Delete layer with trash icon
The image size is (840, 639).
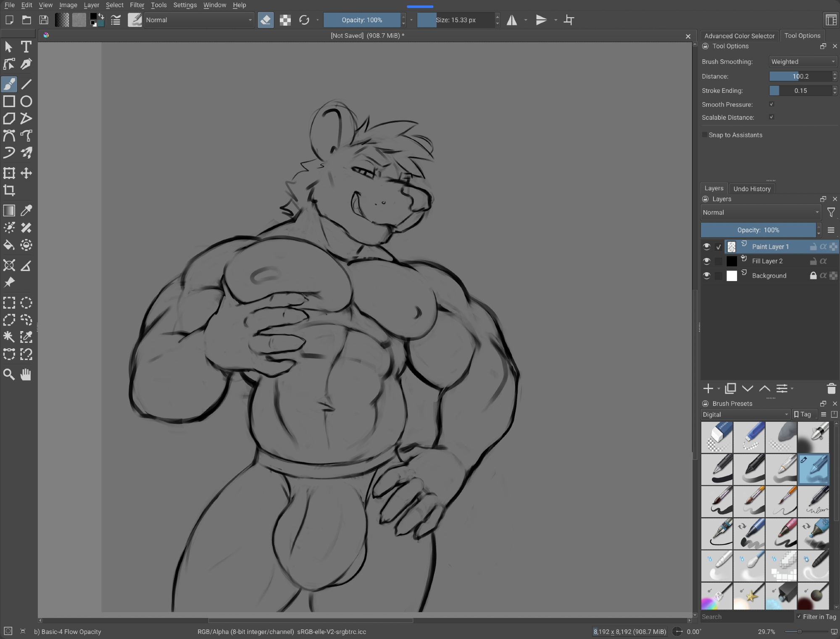tap(831, 389)
